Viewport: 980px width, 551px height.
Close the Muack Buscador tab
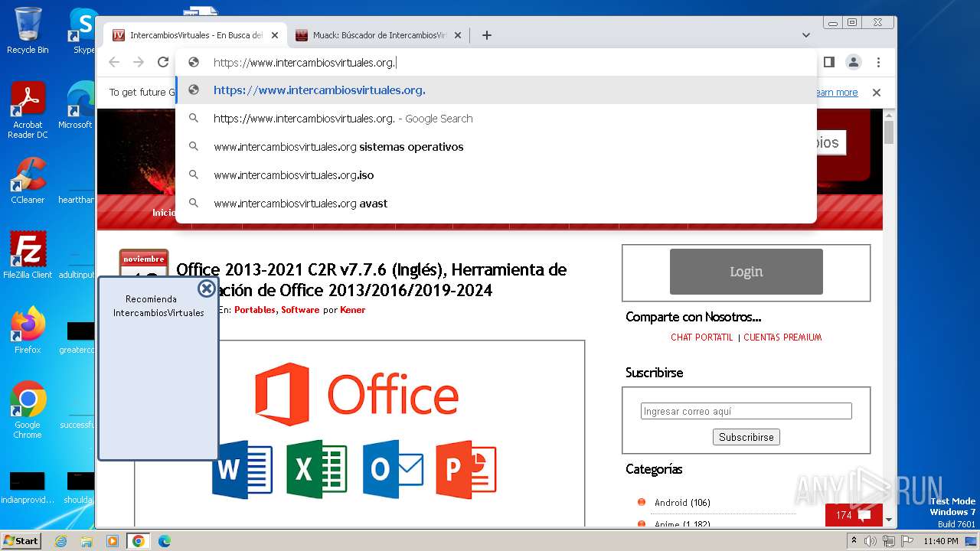coord(458,35)
